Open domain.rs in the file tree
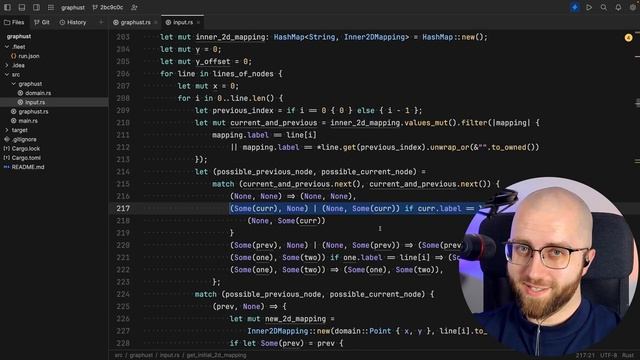640x360 pixels. [x=38, y=93]
